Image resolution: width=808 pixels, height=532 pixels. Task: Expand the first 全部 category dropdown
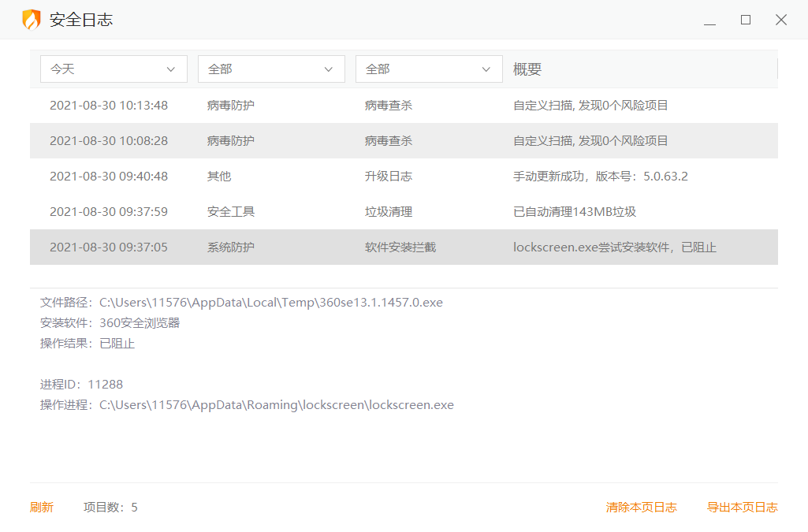[271, 69]
